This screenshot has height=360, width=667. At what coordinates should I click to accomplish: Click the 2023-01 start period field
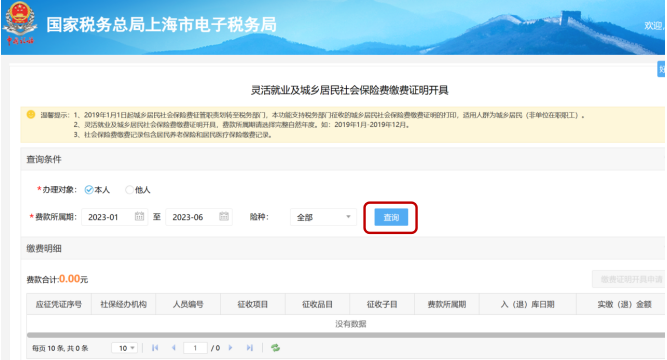point(114,217)
